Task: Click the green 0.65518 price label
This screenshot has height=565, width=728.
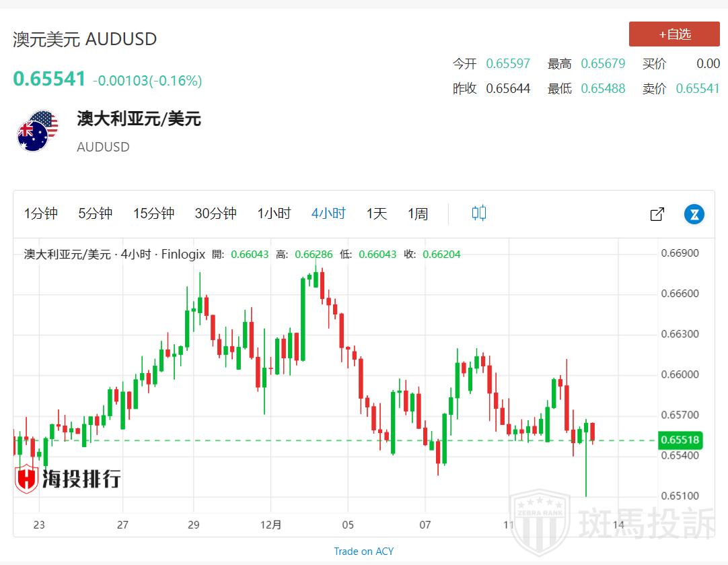Action: coord(680,440)
